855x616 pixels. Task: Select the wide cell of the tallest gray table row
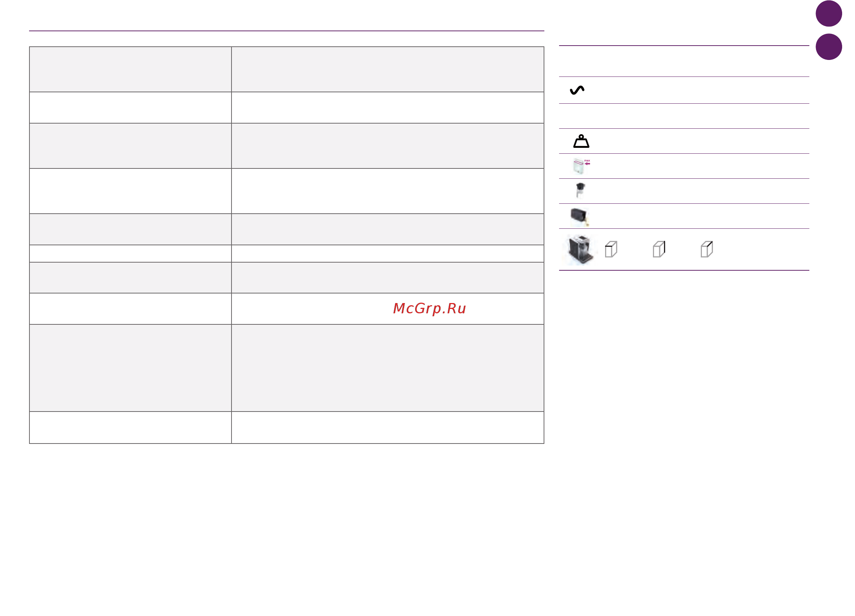coord(388,368)
